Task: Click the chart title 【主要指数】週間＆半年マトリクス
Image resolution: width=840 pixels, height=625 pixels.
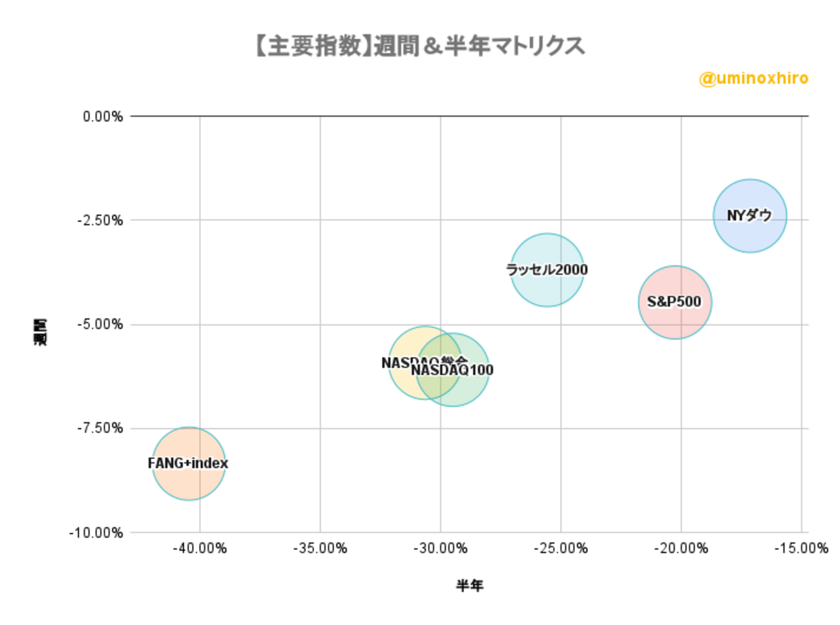Action: [x=419, y=46]
